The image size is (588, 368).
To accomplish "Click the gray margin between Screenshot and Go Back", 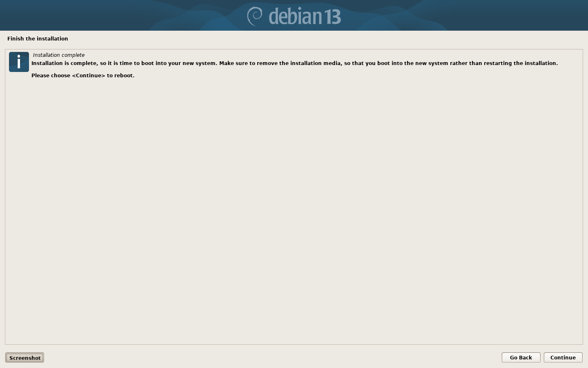I will pos(273,357).
